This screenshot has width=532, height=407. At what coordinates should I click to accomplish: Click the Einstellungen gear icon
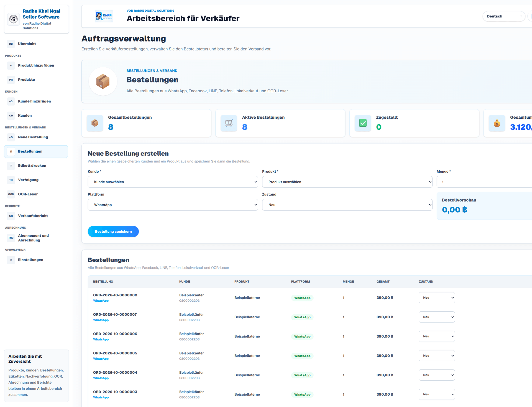click(x=11, y=260)
